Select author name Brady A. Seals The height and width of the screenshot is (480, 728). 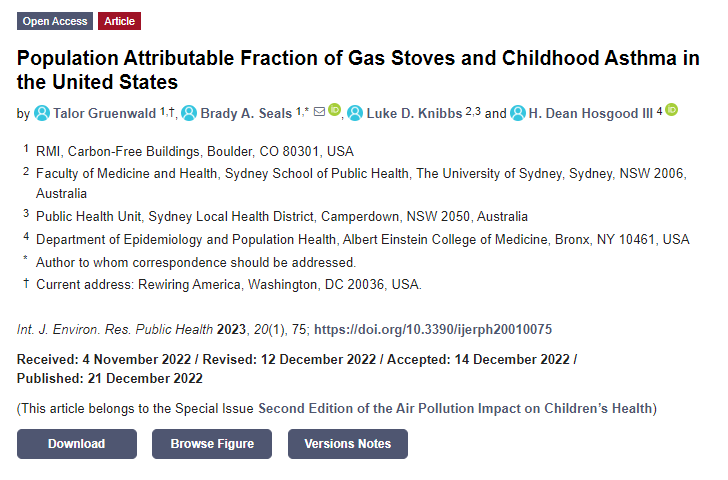[246, 113]
